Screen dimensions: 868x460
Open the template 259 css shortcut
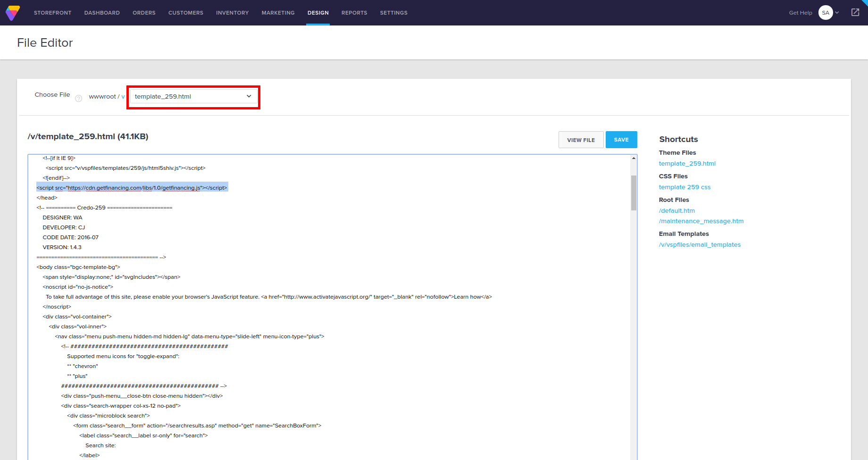click(x=684, y=187)
